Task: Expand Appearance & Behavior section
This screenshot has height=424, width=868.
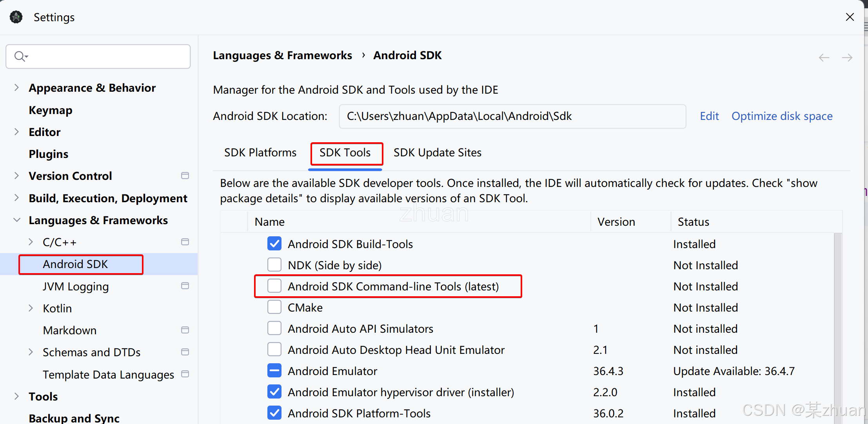Action: pyautogui.click(x=16, y=88)
